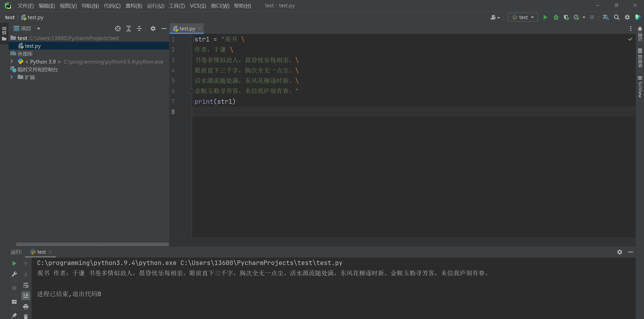Click the green inspection checkmark in editor

tap(630, 39)
